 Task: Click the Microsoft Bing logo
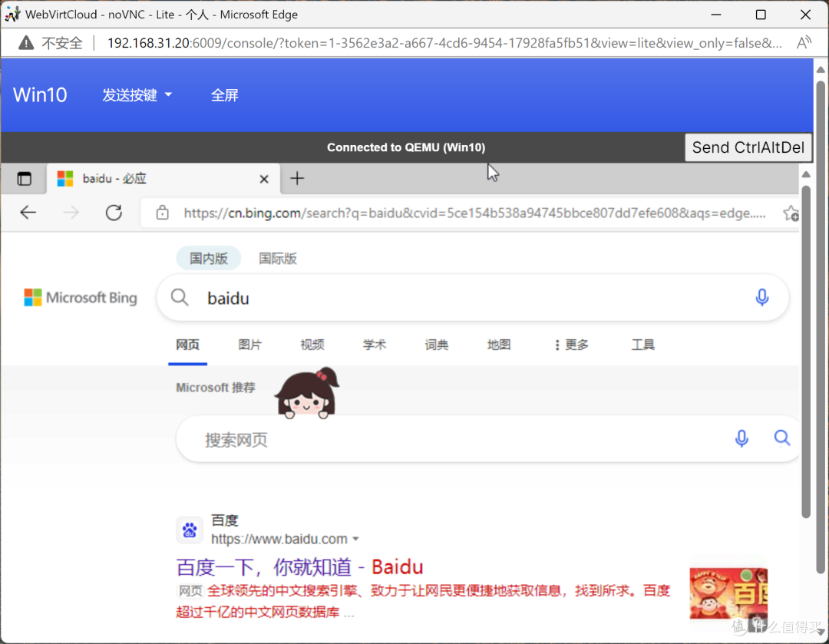click(81, 298)
